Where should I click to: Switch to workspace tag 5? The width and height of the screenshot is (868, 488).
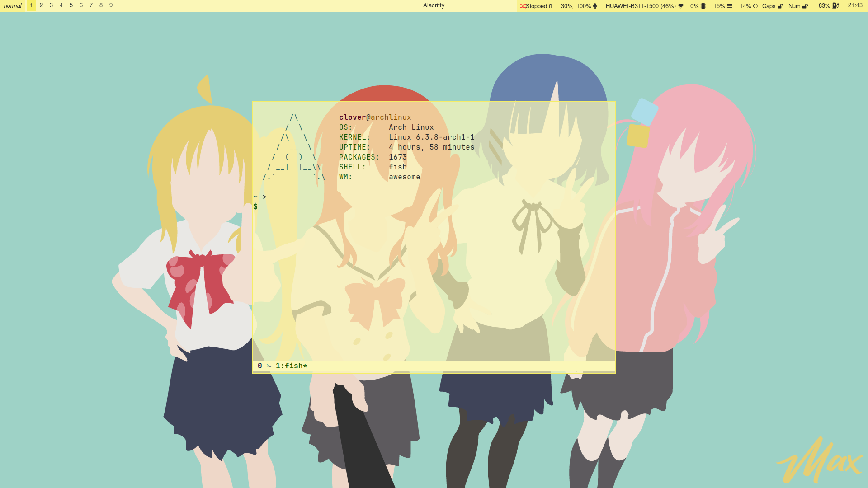[x=71, y=5]
